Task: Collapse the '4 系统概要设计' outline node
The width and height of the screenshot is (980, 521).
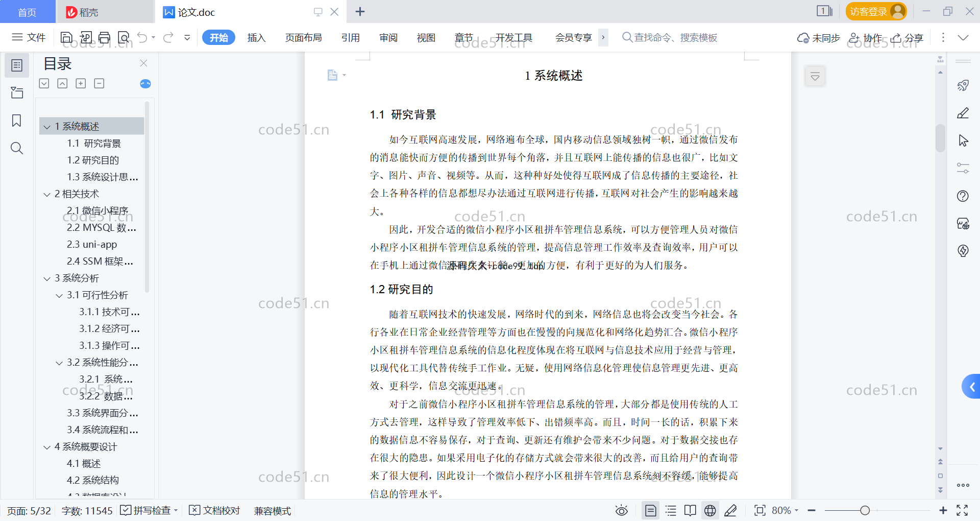Action: [47, 447]
